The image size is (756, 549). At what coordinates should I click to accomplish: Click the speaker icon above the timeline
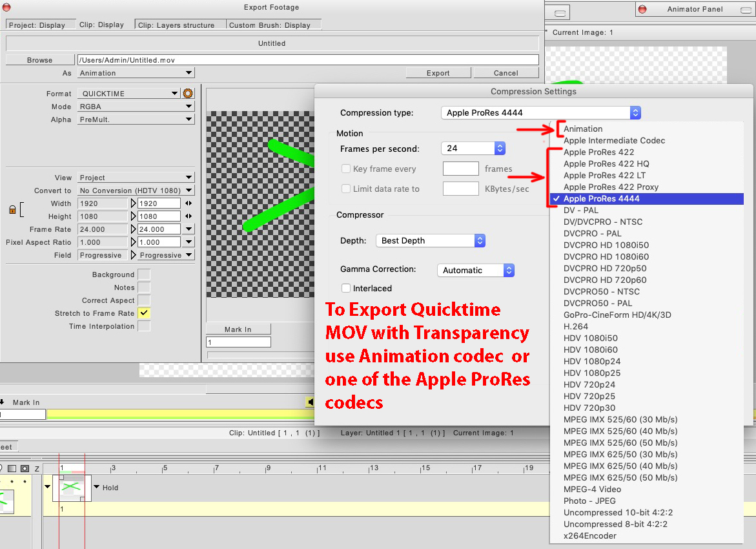[310, 402]
